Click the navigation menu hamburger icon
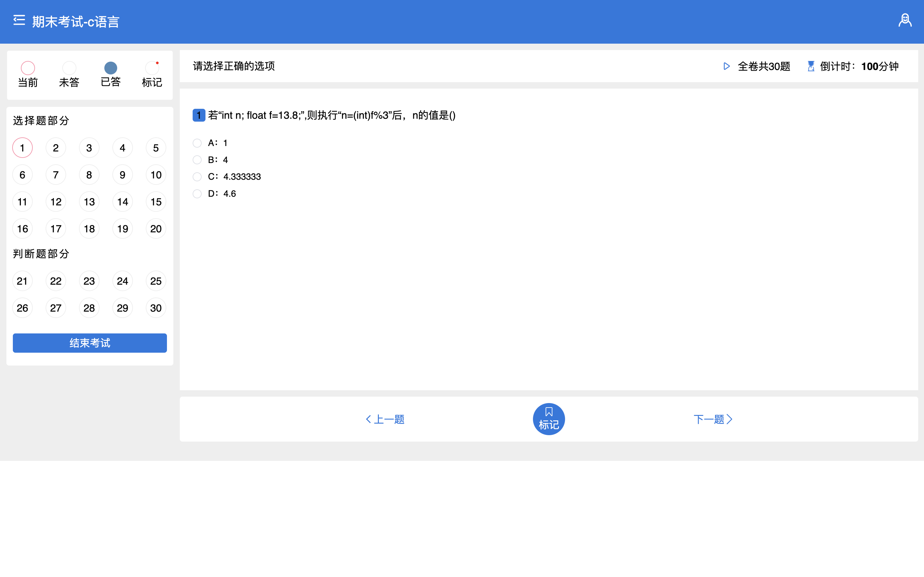 pyautogui.click(x=18, y=20)
